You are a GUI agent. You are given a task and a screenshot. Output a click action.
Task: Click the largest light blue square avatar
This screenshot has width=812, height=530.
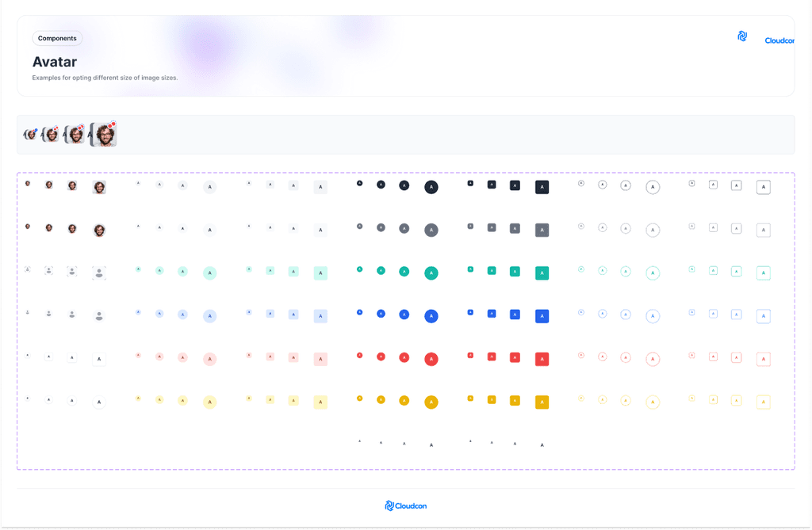coord(320,316)
